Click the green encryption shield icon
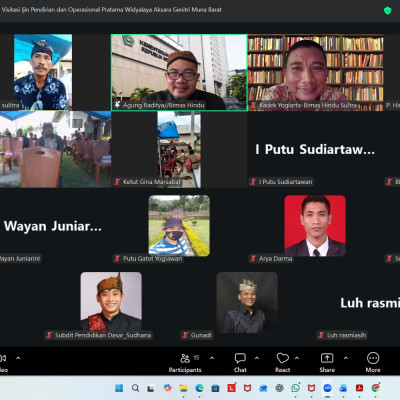Screen dimensions: 400x400 click(x=387, y=10)
